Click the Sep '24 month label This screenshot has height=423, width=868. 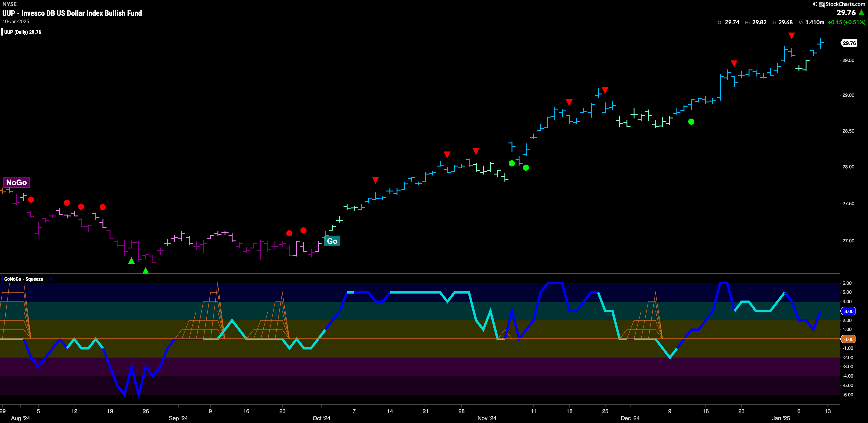[178, 418]
